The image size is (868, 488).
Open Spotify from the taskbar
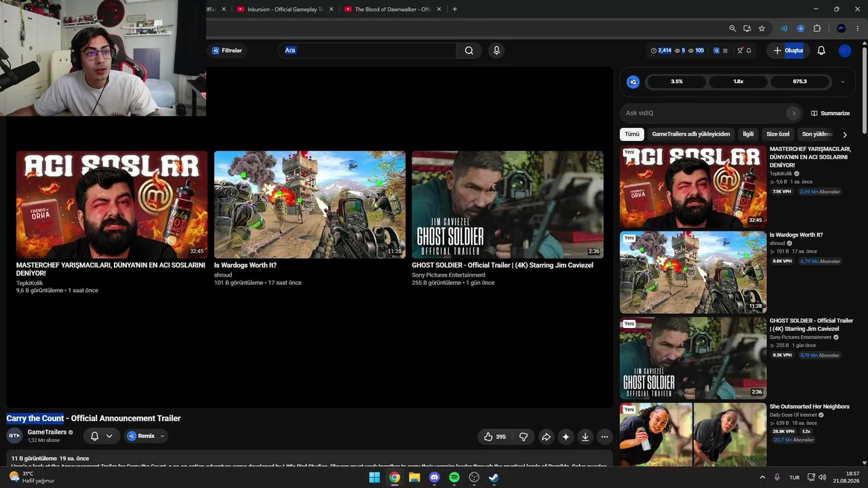(x=454, y=477)
